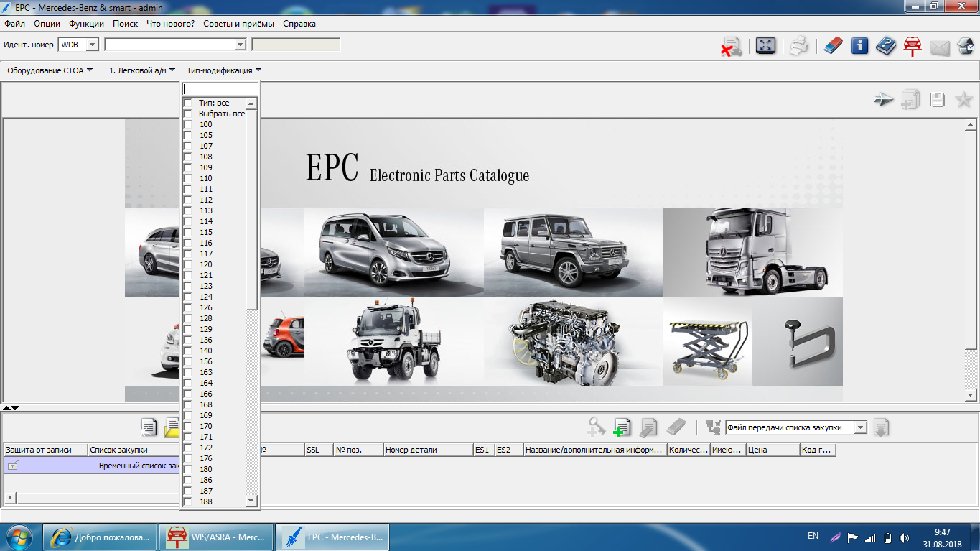Check the box for type 172
The width and height of the screenshot is (980, 551).
tap(188, 448)
